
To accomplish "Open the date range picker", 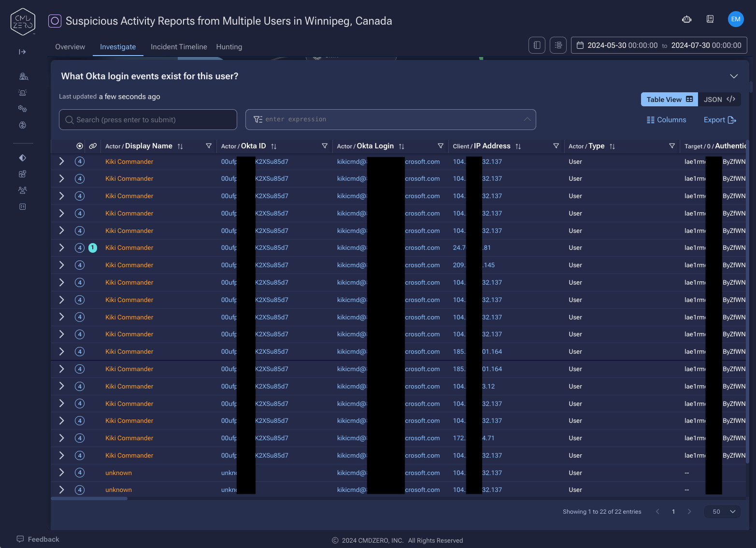I will [659, 45].
